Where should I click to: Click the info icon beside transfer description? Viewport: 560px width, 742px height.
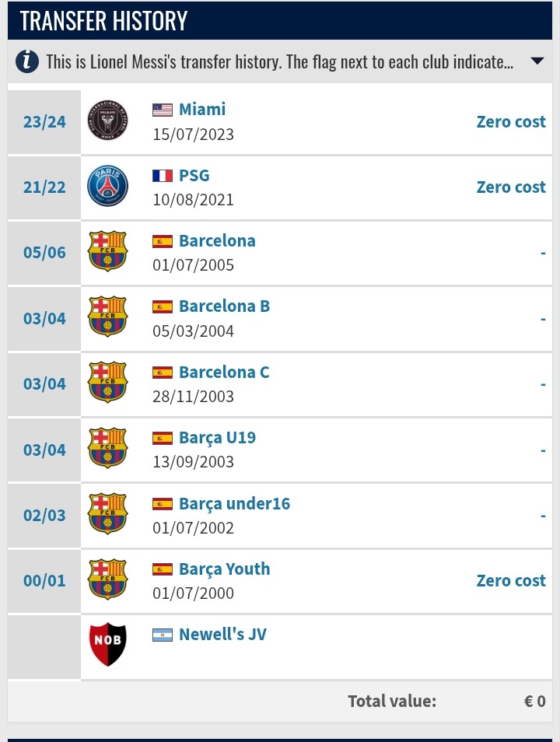27,61
